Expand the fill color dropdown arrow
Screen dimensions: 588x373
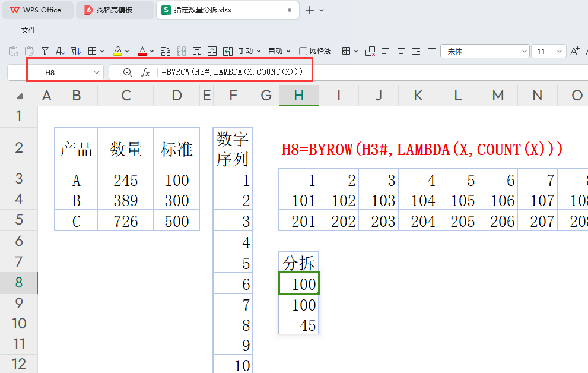(127, 52)
